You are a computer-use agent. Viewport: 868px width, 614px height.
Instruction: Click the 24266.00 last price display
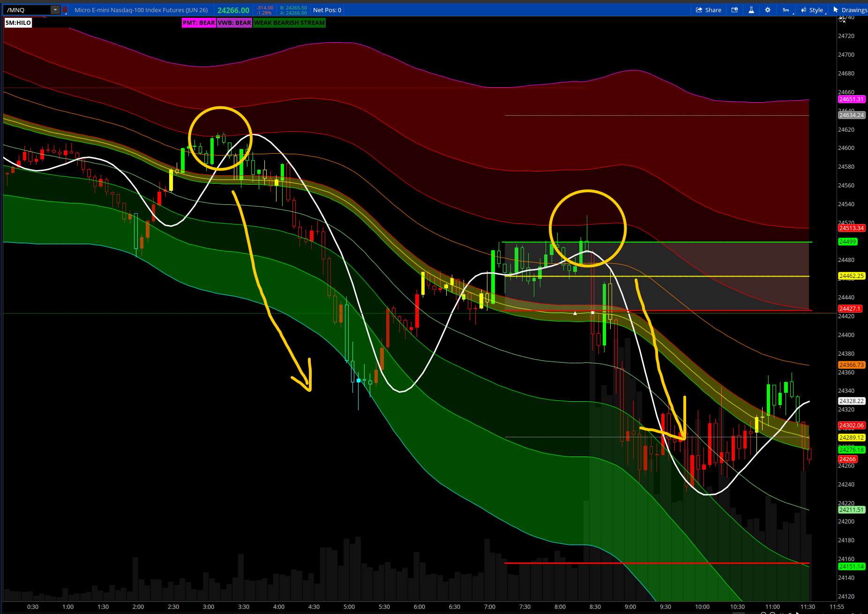coord(233,10)
